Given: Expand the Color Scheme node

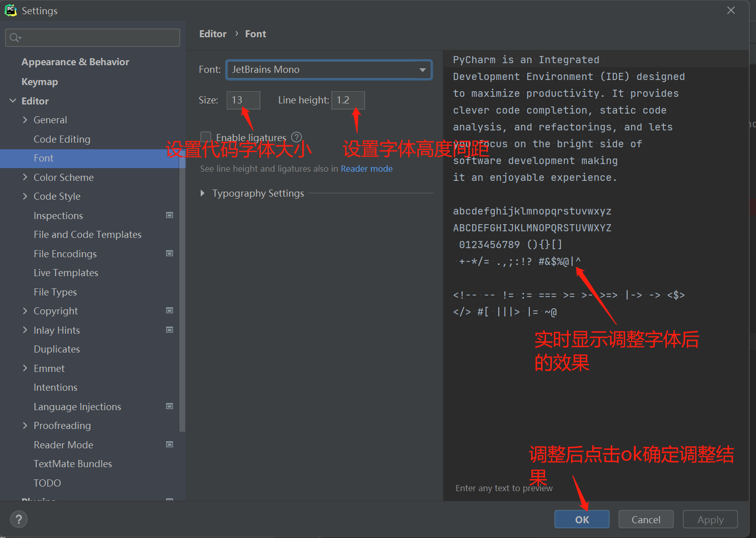Looking at the screenshot, I should coord(25,177).
